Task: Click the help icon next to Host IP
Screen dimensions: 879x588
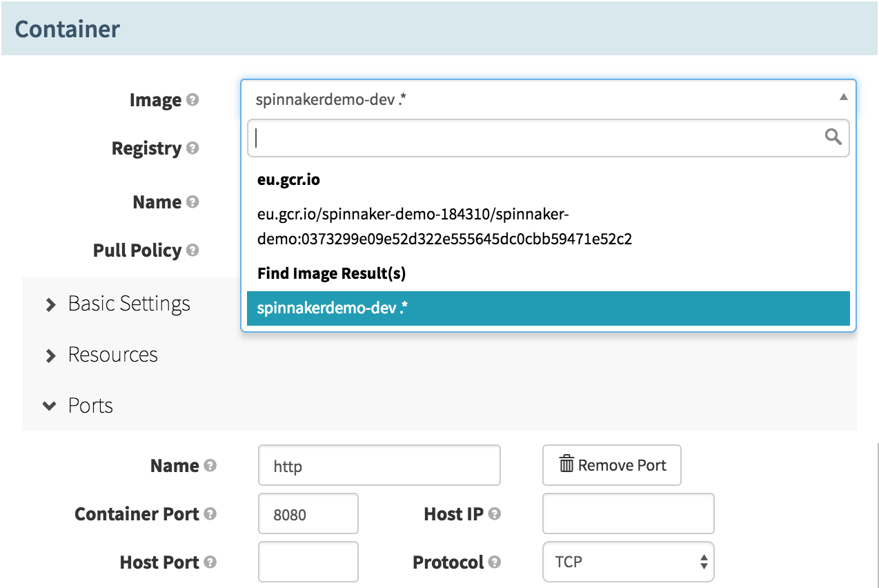Action: [x=495, y=514]
